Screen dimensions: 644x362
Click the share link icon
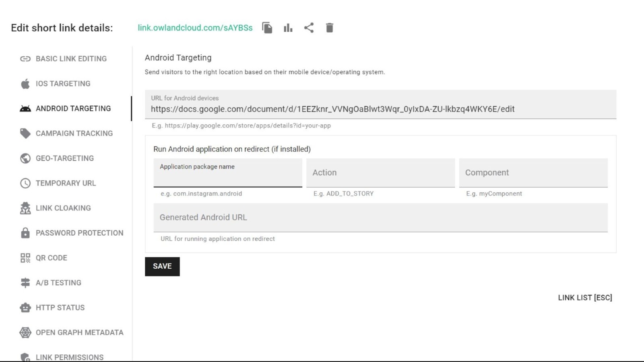(309, 28)
